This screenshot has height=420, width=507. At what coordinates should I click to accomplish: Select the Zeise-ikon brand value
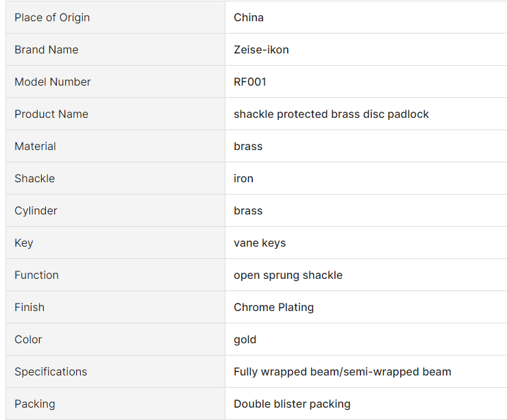pyautogui.click(x=261, y=49)
